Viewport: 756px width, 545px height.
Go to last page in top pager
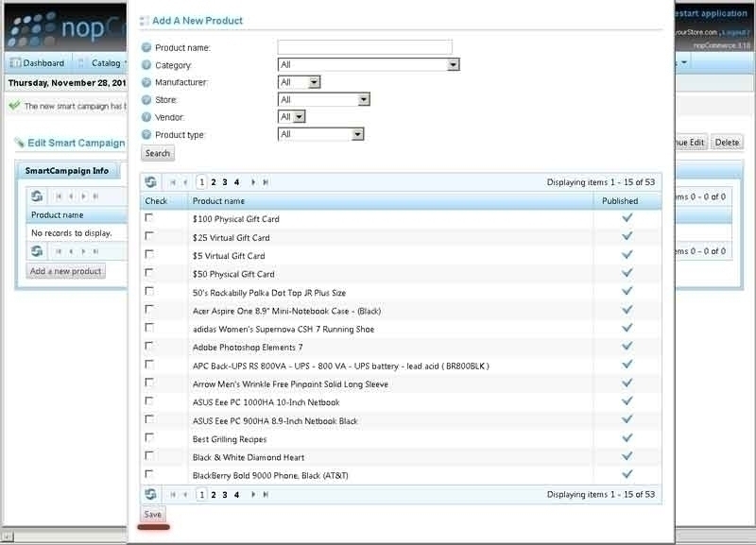266,182
